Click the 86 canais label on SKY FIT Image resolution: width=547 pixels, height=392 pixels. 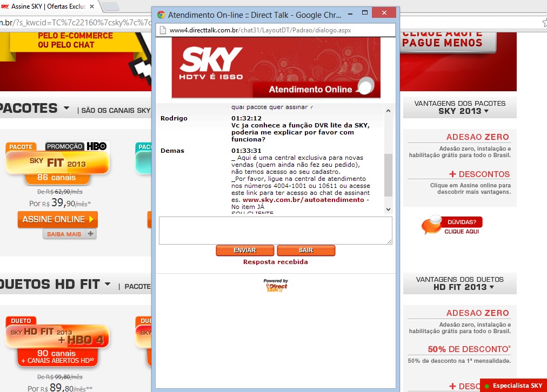click(57, 177)
